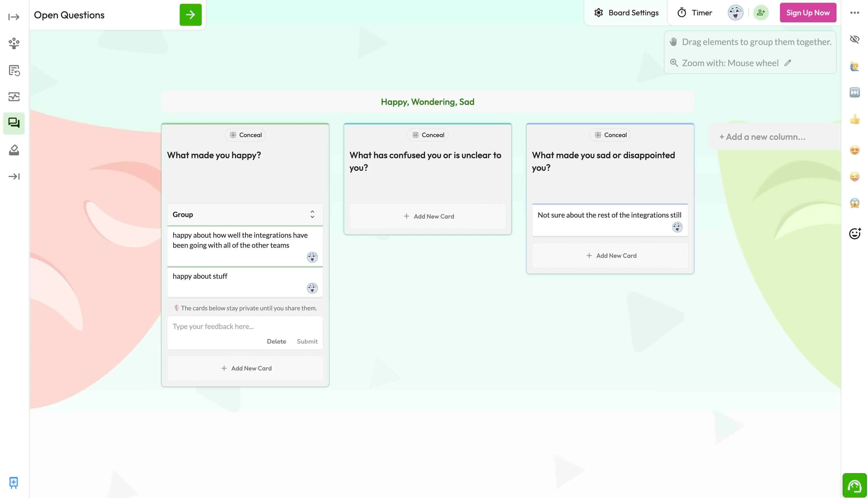
Task: Click the Type your feedback here field
Action: 245,326
